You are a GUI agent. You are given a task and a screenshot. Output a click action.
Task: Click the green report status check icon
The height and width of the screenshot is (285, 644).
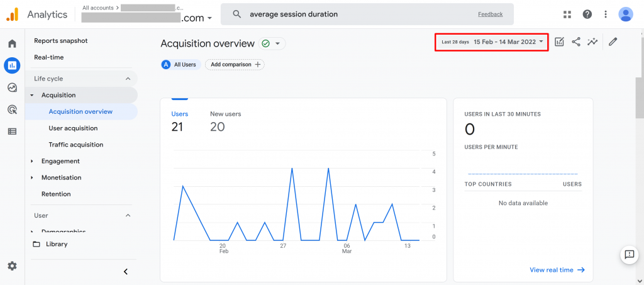click(266, 43)
